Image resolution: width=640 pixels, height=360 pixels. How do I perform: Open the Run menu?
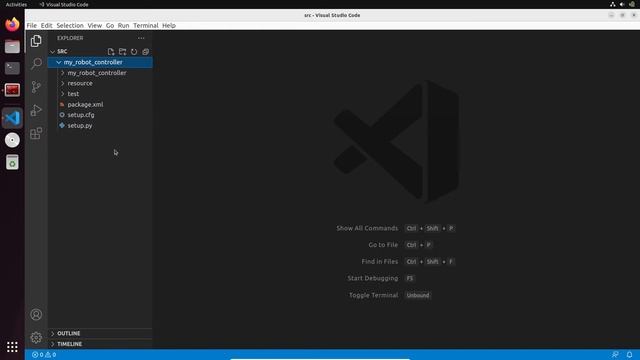point(123,25)
